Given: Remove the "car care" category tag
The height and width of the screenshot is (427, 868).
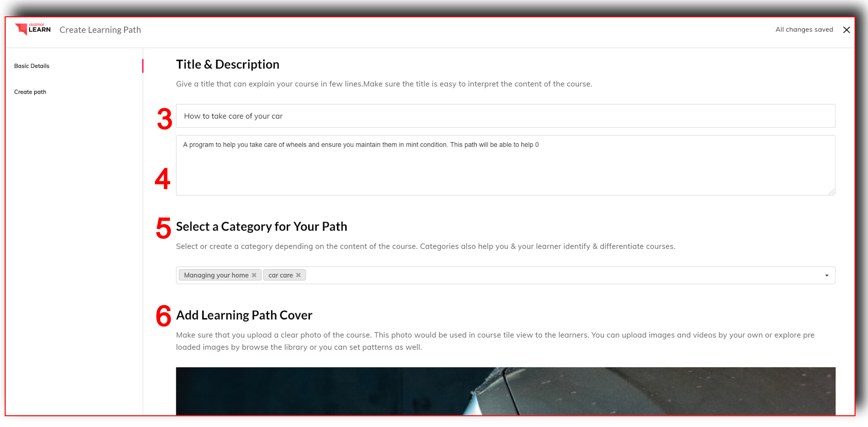Looking at the screenshot, I should (298, 275).
